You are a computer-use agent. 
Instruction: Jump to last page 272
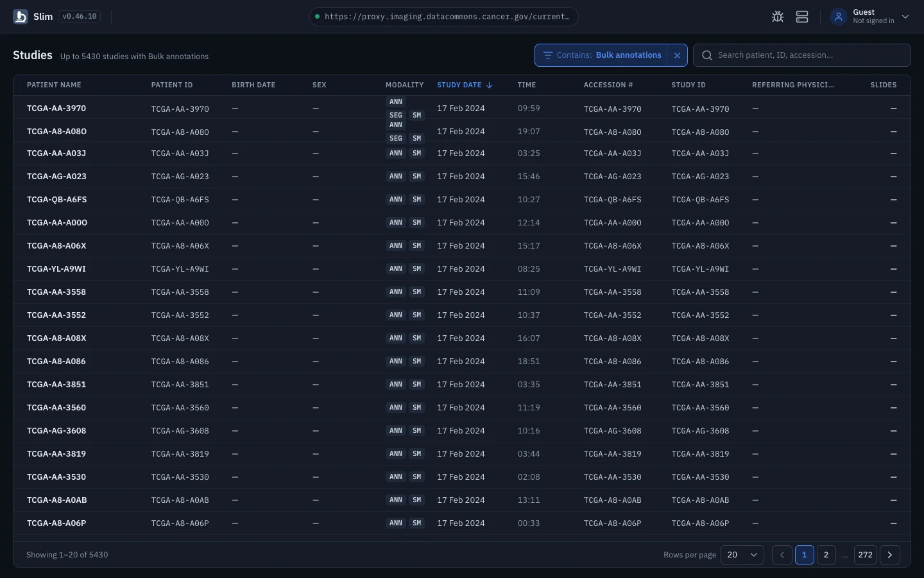(x=866, y=555)
